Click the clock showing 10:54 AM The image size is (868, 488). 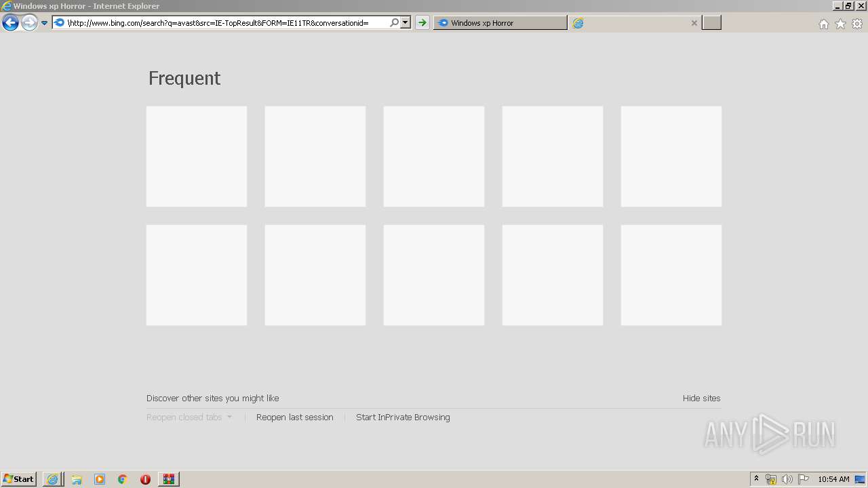click(833, 479)
